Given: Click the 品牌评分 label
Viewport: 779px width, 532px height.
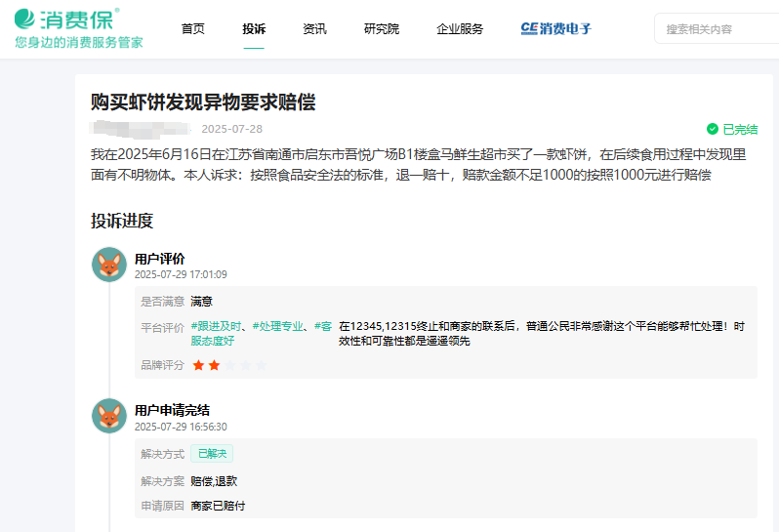Looking at the screenshot, I should pos(162,365).
